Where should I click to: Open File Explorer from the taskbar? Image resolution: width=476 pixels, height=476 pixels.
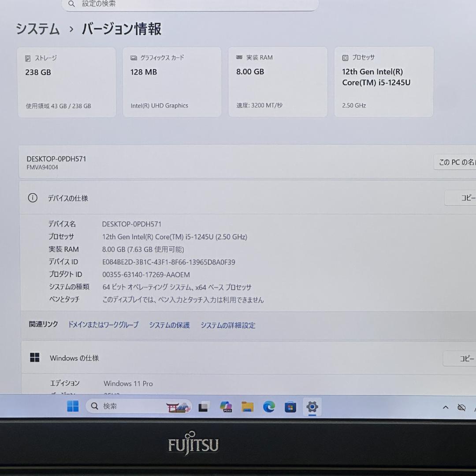coord(247,406)
